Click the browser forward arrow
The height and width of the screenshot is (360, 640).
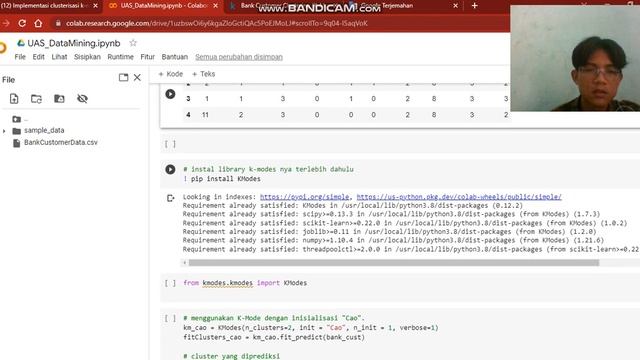tap(6, 23)
